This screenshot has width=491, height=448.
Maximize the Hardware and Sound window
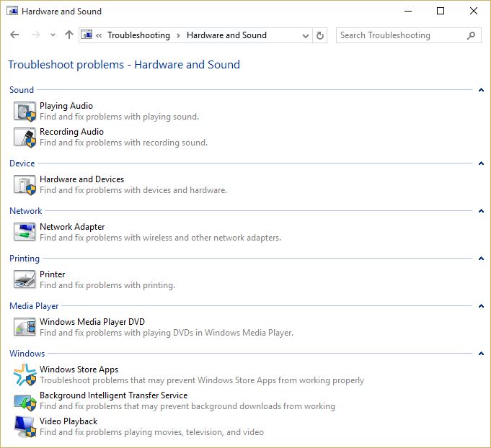[x=441, y=11]
